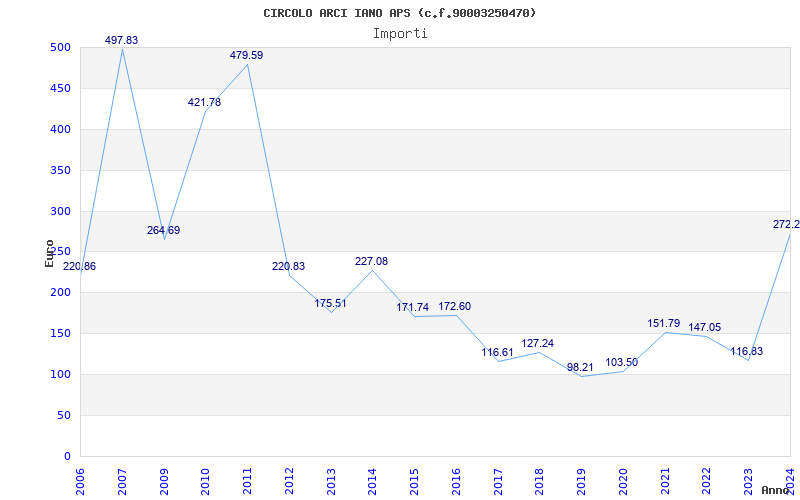This screenshot has height=500, width=800.
Task: Click the x-axis year label 2010
Action: (206, 482)
